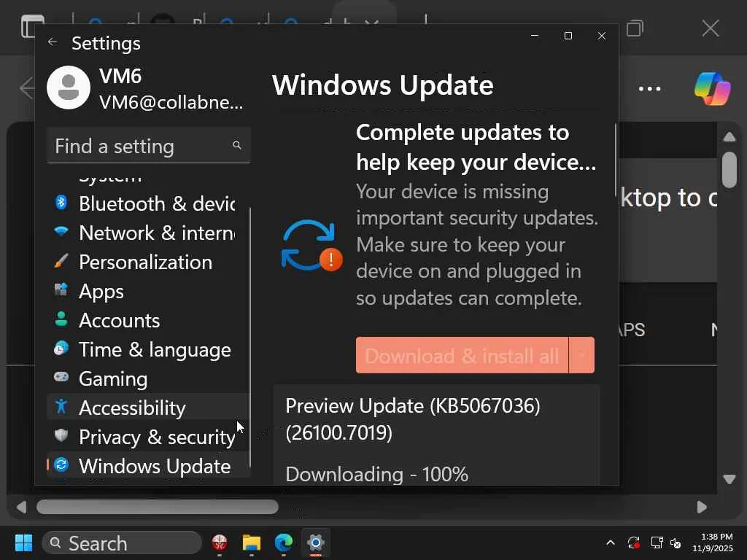Select the Network & internet Wi-Fi icon
Screen dimensions: 747x560
(61, 232)
